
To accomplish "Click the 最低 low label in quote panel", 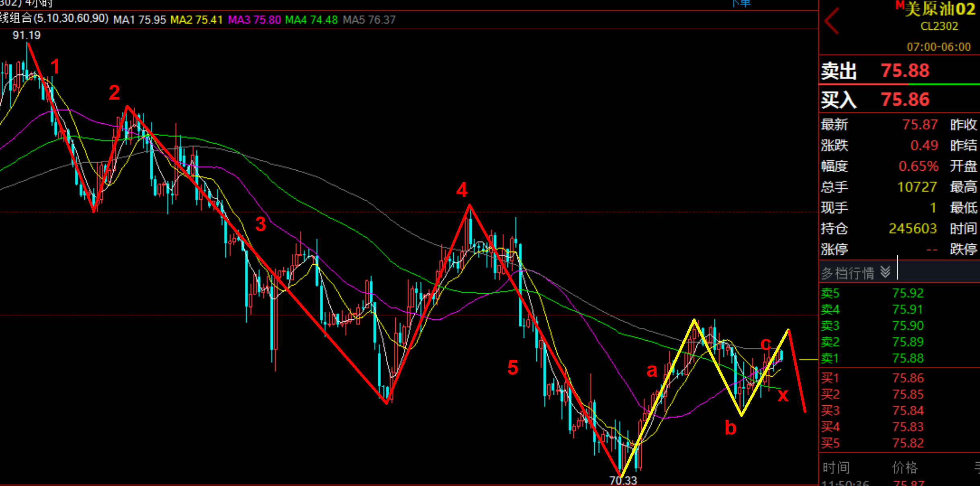I will (964, 208).
